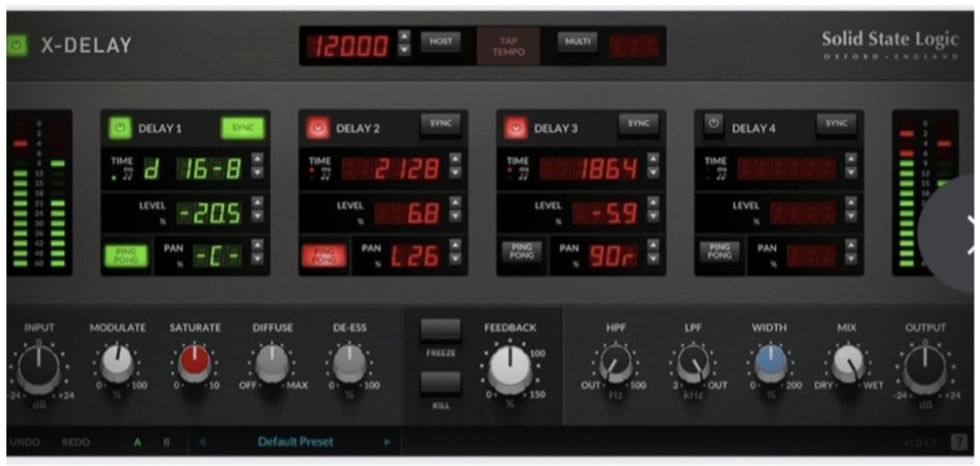
Task: Decrease Delay 1 time value
Action: coord(258,171)
